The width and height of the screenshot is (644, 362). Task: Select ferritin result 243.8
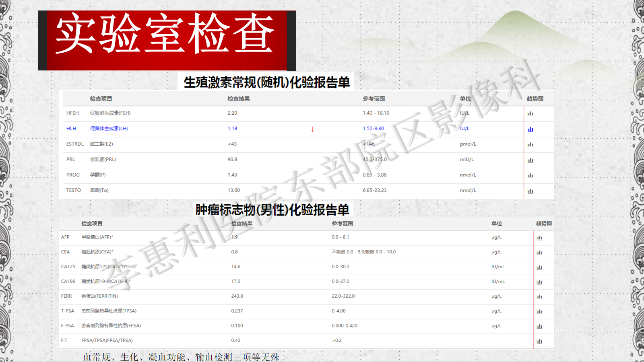[x=237, y=296]
